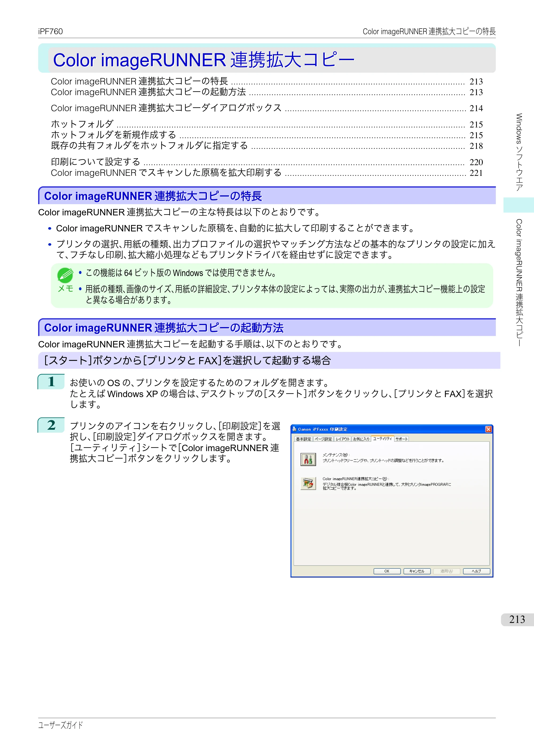
Task: Click the dialog title 'Canon iPFxxxx 印刷設定'
Action: (323, 429)
